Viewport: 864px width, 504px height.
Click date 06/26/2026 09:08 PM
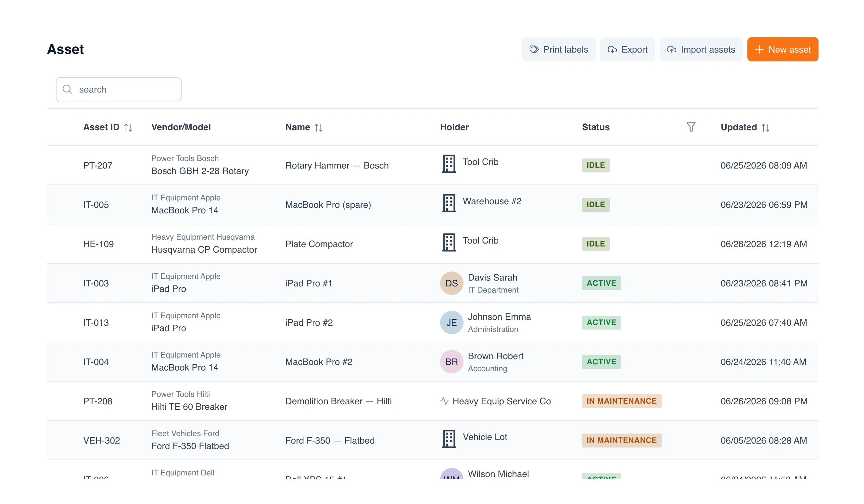764,401
